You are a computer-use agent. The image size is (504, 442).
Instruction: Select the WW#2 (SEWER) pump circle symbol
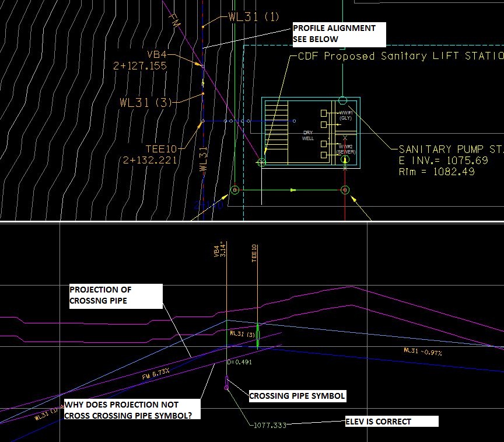344,159
